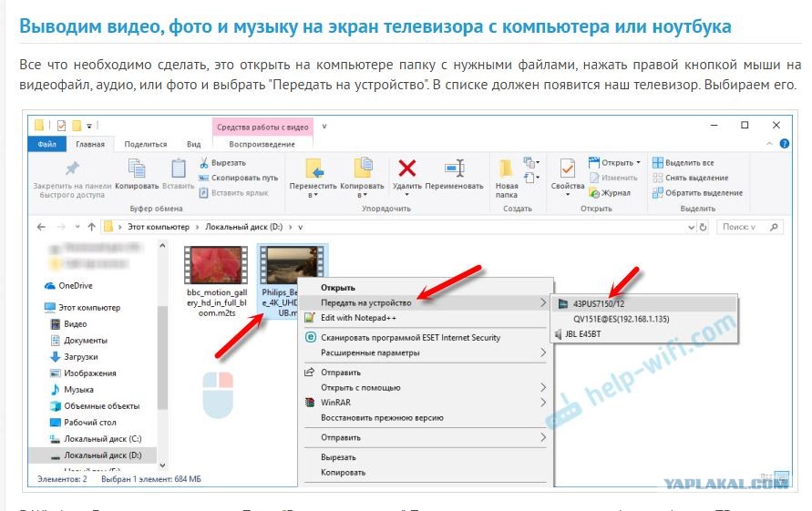812x511 pixels.
Task: Click the Paste (Вставить) ribbon icon
Action: pos(178,169)
